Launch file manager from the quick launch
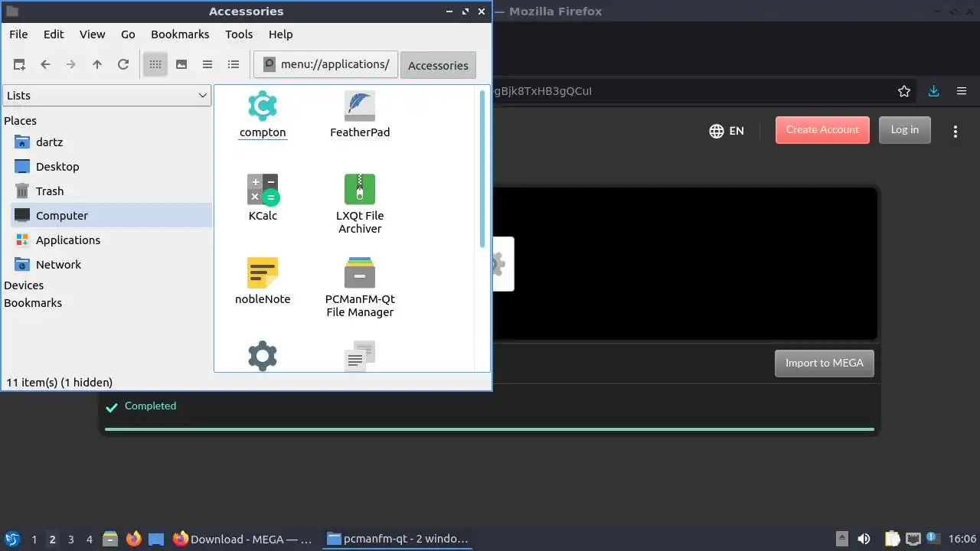 pyautogui.click(x=110, y=540)
